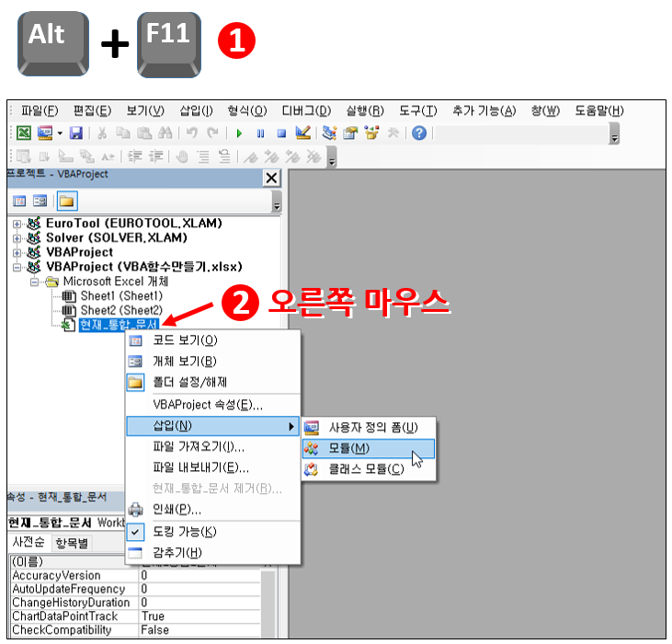Click the Indent icon in the edit toolbar
672x644 pixels.
[x=134, y=157]
